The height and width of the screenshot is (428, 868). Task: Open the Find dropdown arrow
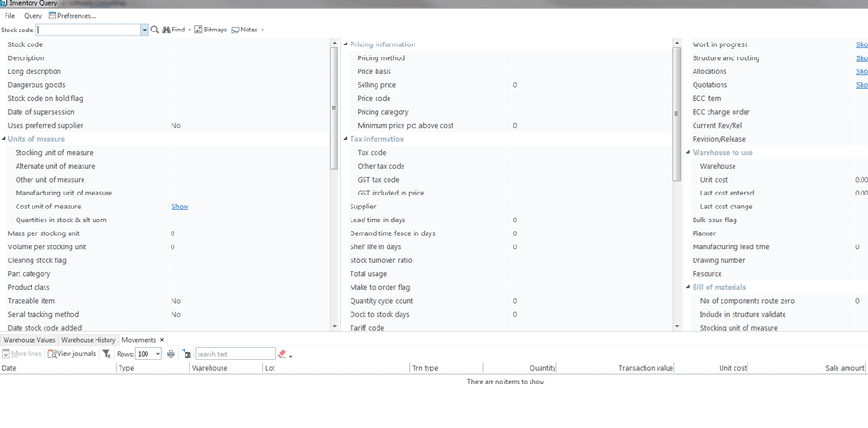(189, 30)
